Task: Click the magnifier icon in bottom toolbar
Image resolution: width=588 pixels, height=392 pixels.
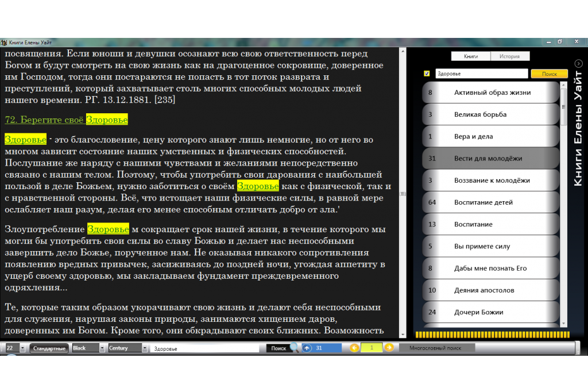Action: click(295, 348)
